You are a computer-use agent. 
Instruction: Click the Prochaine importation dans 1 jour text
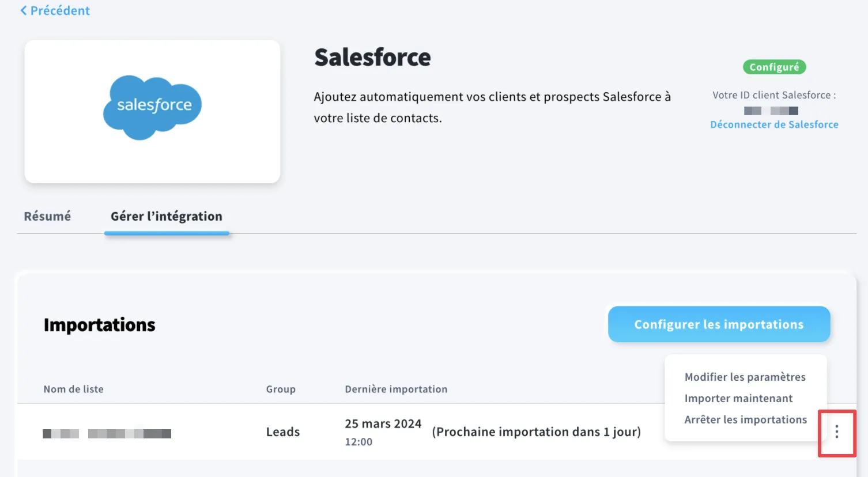[x=537, y=432]
